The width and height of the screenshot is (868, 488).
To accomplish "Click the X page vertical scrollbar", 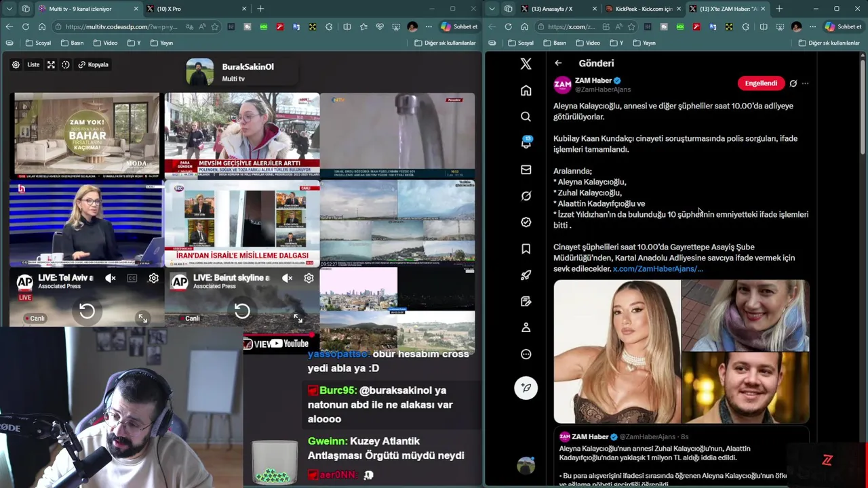I will tap(863, 108).
